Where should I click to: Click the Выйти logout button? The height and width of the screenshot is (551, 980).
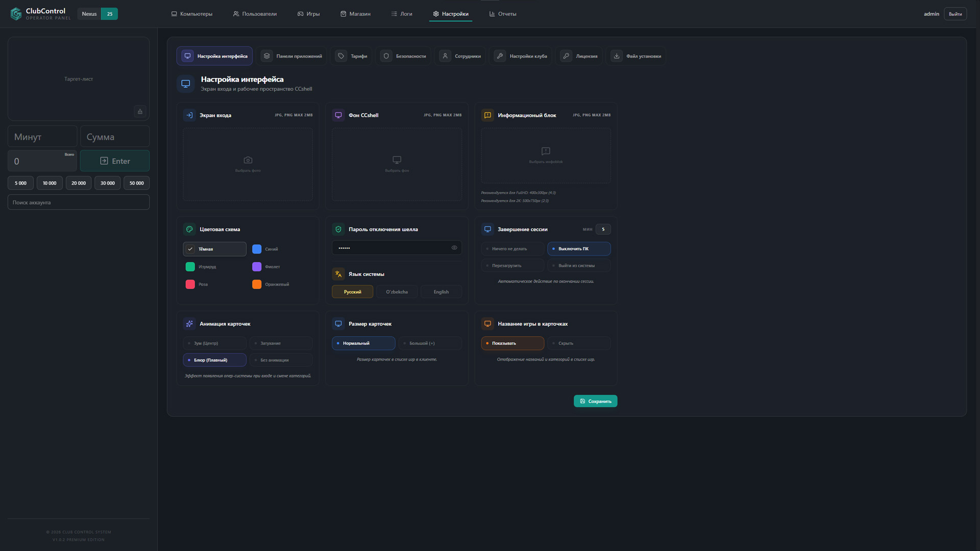pos(955,14)
